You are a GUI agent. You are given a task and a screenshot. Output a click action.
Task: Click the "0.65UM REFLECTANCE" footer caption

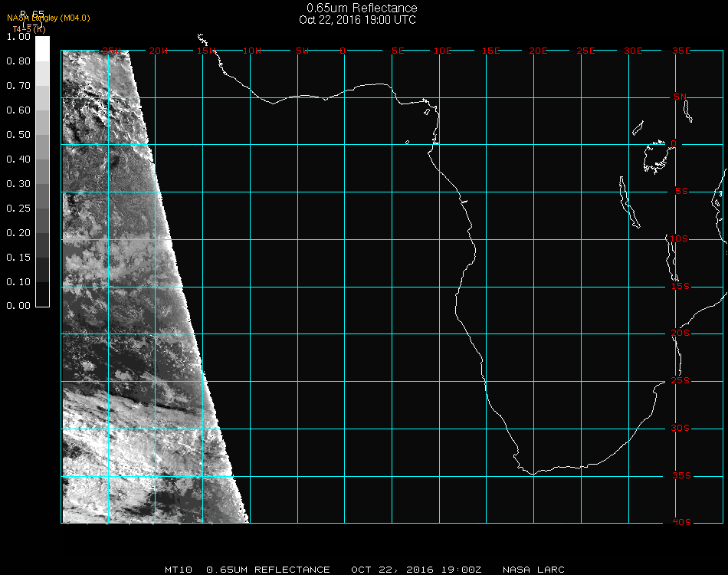[268, 570]
